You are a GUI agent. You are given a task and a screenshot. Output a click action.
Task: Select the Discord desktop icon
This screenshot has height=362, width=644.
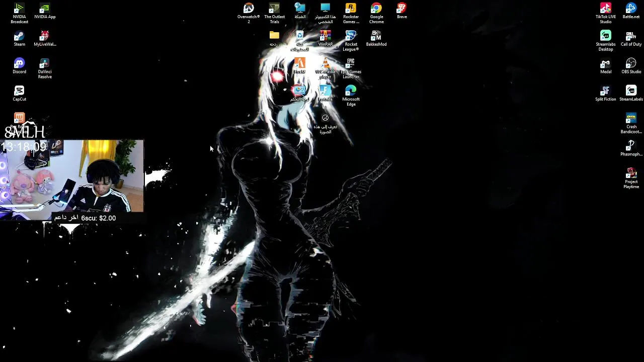(x=19, y=66)
